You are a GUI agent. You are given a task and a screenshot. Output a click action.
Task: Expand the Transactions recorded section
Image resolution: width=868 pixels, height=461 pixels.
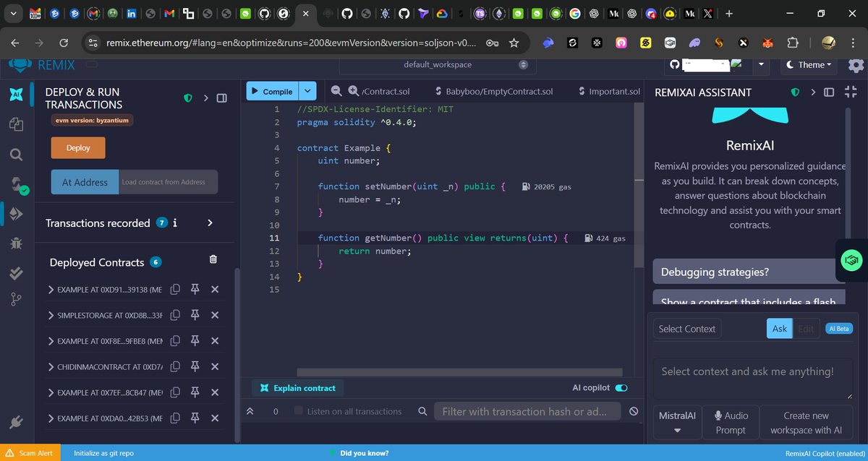click(x=210, y=223)
